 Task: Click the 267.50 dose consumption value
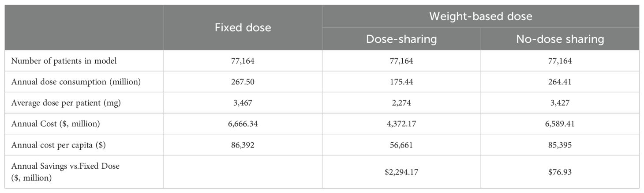tap(243, 82)
